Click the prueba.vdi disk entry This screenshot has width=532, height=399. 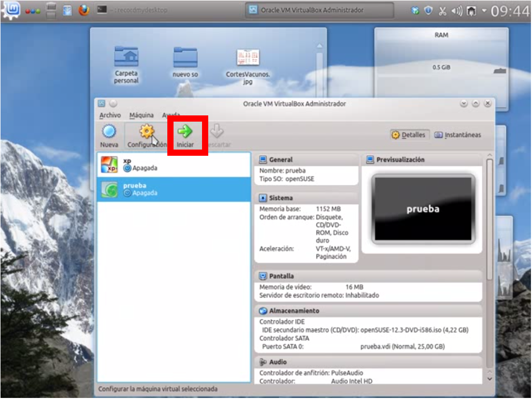402,346
